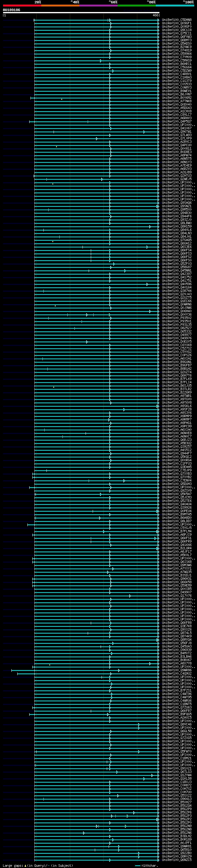Screen dimensions: 197x868
Task: Select hit label UniRef100_A8N5T5
Action: tap(177, 159)
